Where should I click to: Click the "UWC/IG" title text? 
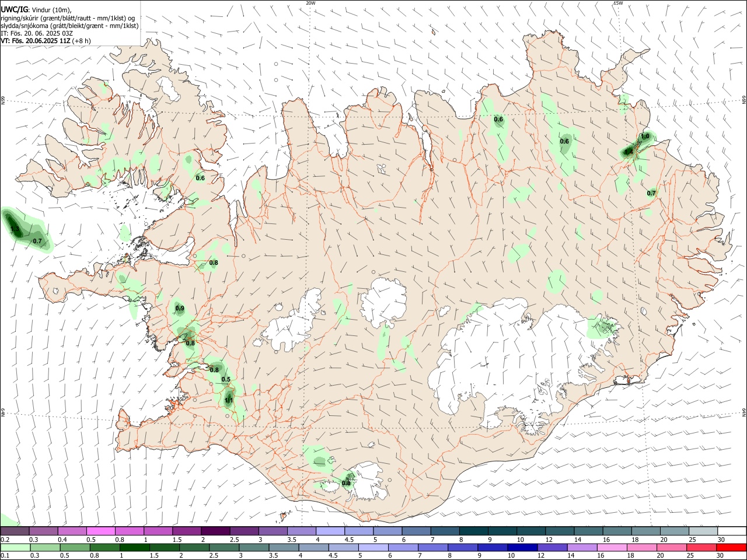point(14,9)
